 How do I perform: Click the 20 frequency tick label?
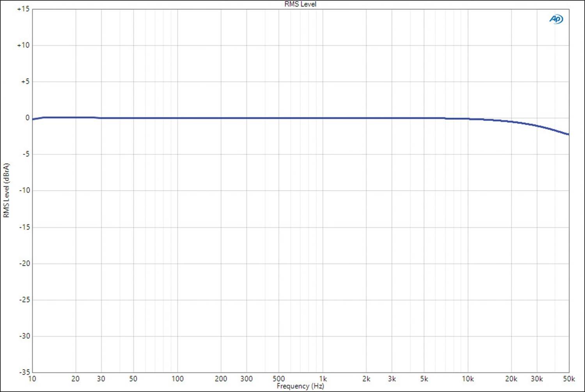point(76,379)
